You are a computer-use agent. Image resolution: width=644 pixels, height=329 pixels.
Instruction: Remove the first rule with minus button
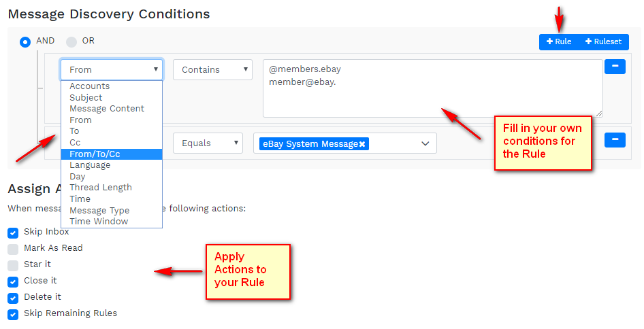[615, 67]
